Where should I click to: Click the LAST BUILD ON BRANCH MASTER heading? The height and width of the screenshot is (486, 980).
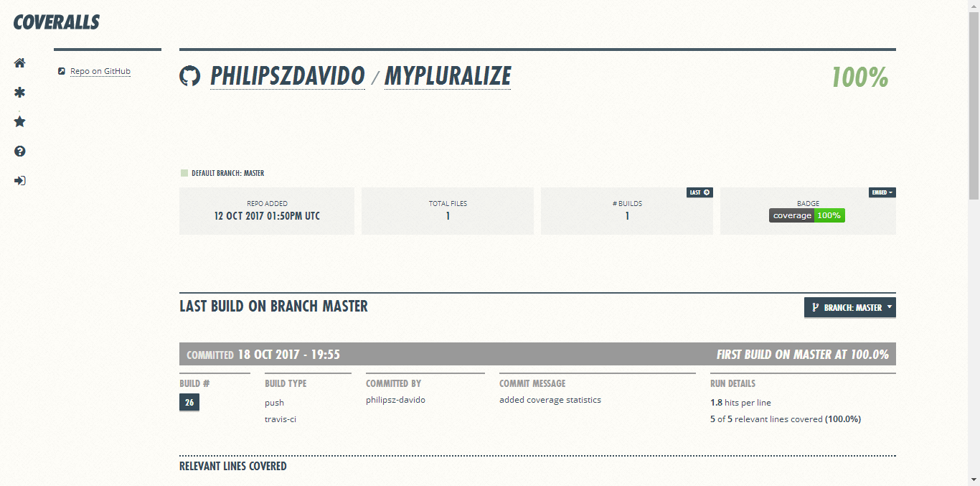273,307
